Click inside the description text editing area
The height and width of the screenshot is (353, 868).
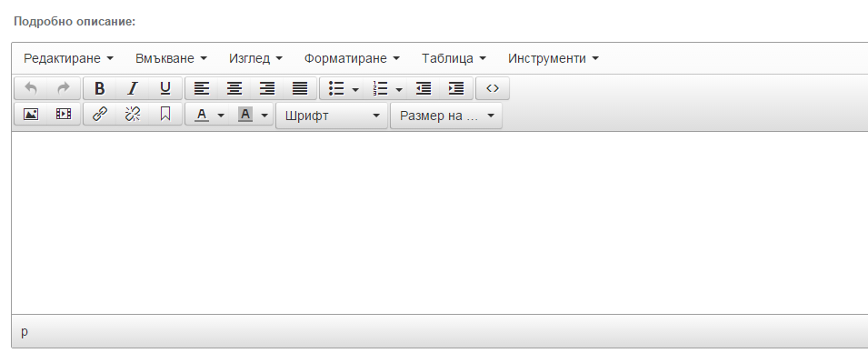440,223
